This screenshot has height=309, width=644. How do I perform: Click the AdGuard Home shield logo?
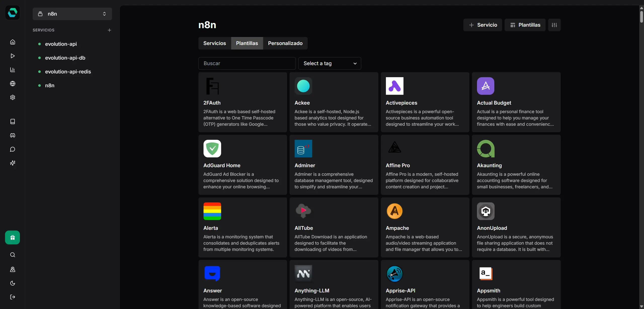tap(212, 149)
